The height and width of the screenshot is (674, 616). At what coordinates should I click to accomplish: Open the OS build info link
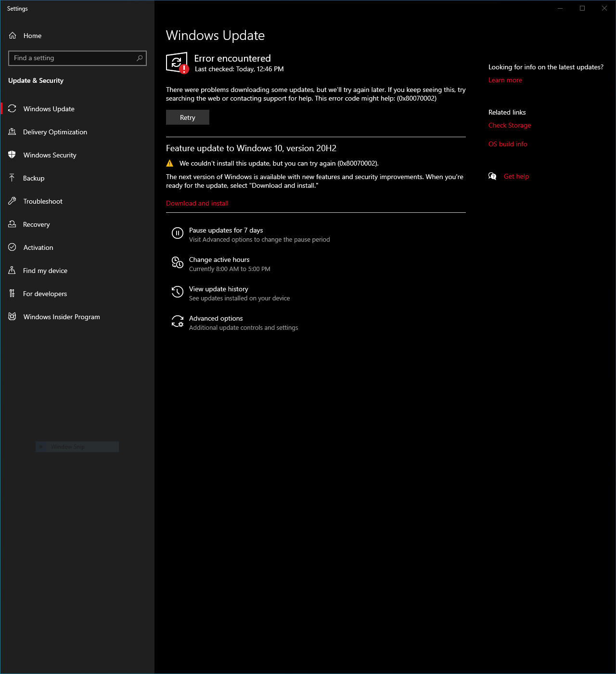(508, 144)
